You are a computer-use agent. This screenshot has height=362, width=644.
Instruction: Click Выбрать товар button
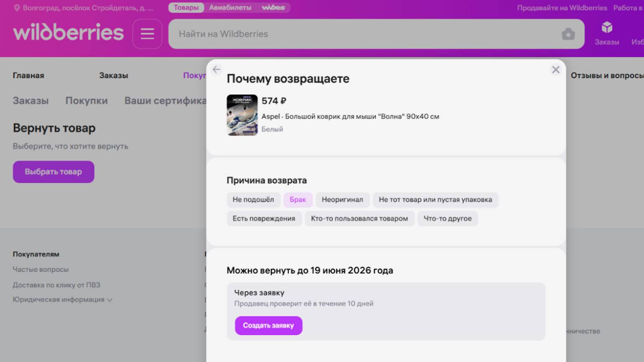[54, 172]
